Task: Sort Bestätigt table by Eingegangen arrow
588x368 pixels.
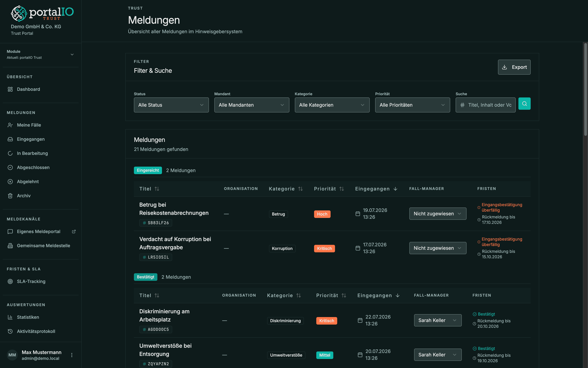Action: click(397, 295)
